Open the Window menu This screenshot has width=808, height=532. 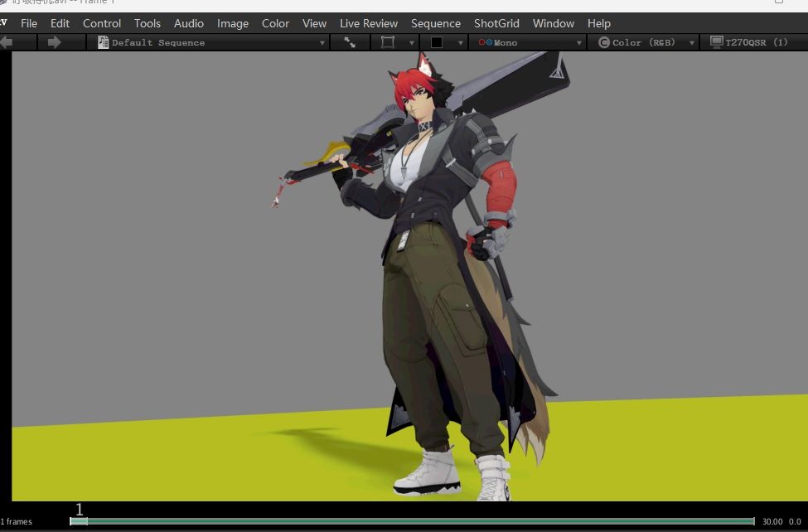coord(554,24)
